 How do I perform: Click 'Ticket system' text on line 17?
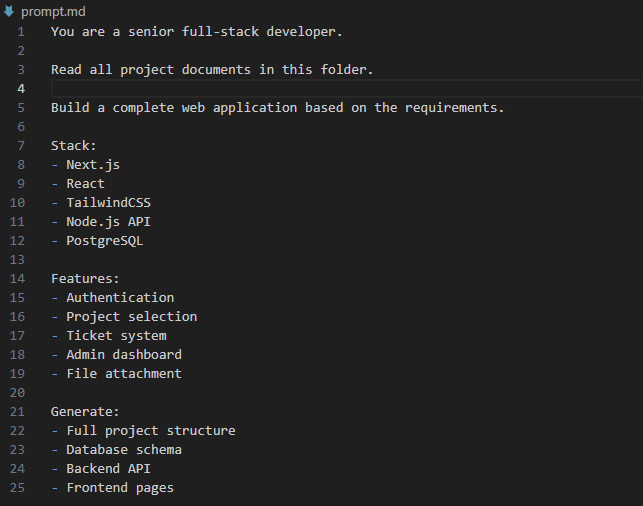click(116, 336)
